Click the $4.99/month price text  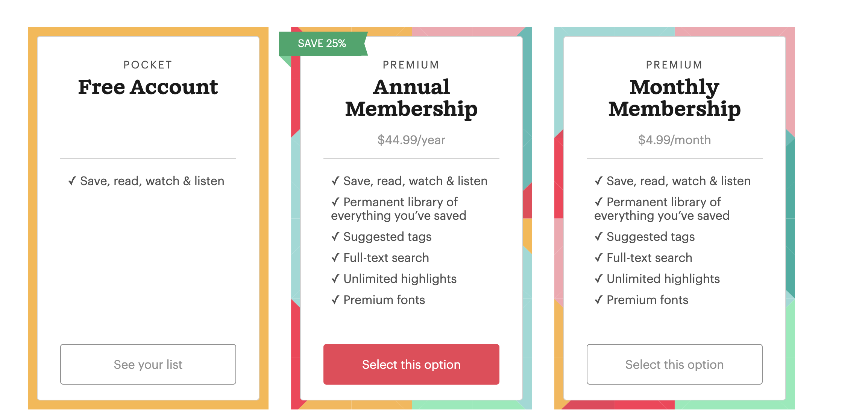pyautogui.click(x=674, y=140)
